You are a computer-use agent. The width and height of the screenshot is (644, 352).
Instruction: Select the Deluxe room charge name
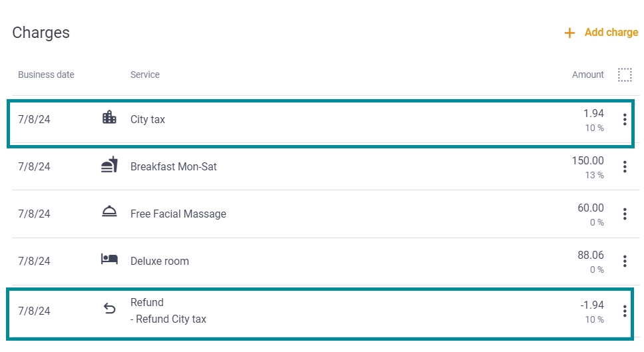tap(160, 262)
